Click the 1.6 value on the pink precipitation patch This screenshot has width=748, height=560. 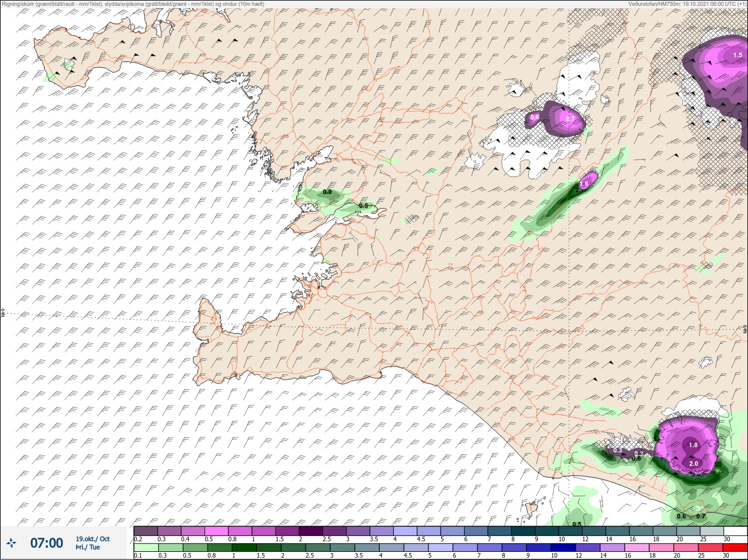pos(583,184)
